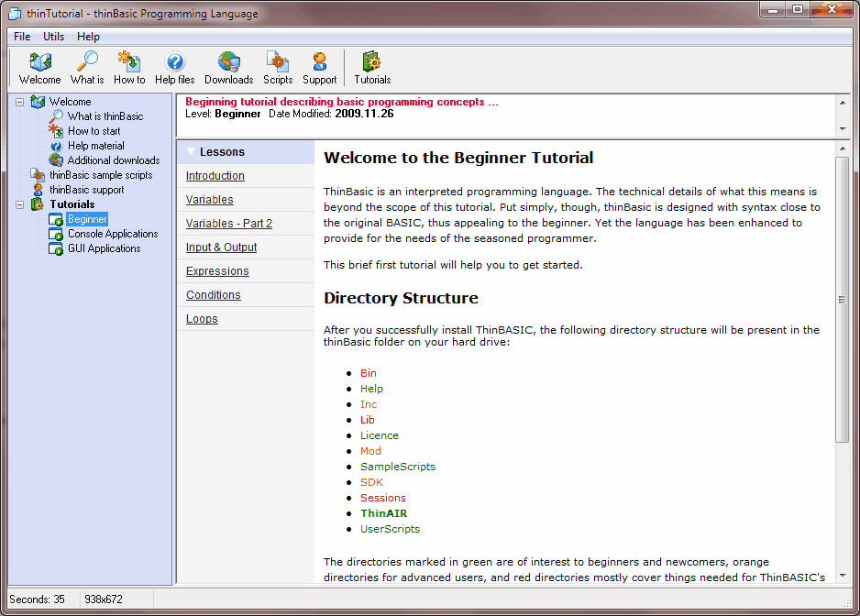Click the Downloads globe icon

(x=228, y=62)
